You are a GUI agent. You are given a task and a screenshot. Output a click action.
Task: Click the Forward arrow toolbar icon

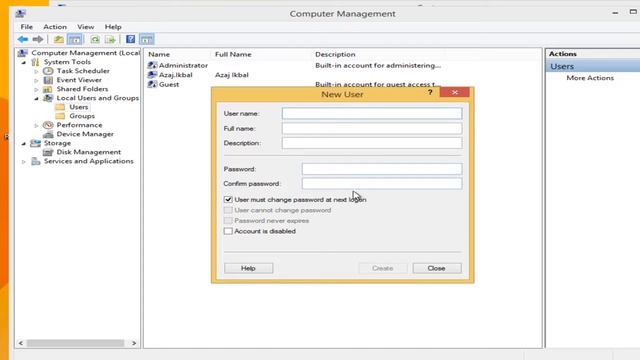point(38,39)
